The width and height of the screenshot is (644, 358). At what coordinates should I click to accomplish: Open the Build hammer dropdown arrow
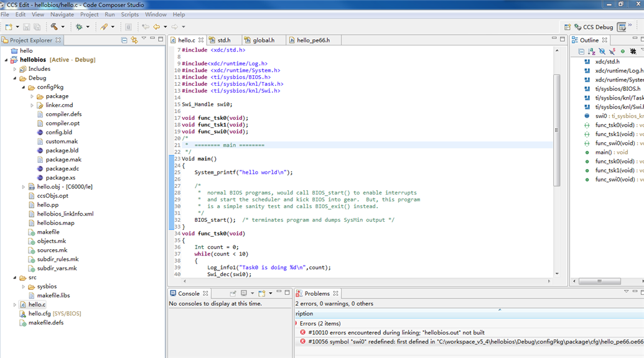[63, 27]
